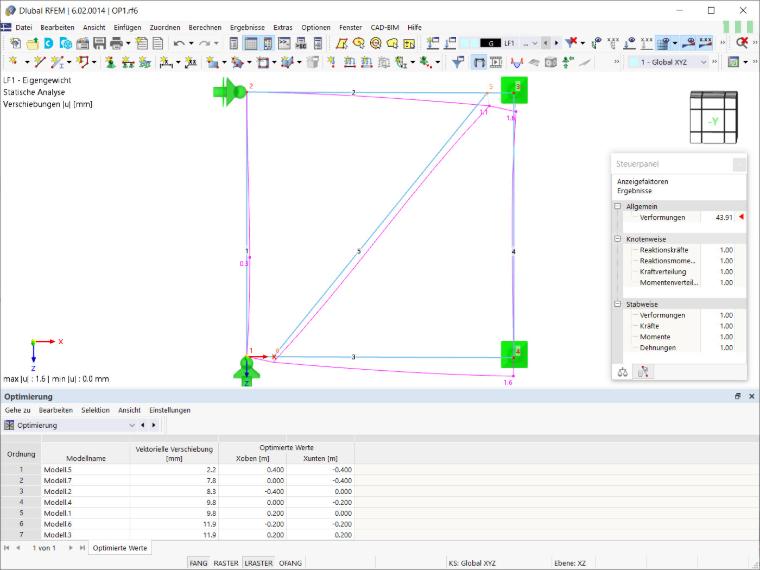Go to next table with the right arrow

[x=154, y=425]
